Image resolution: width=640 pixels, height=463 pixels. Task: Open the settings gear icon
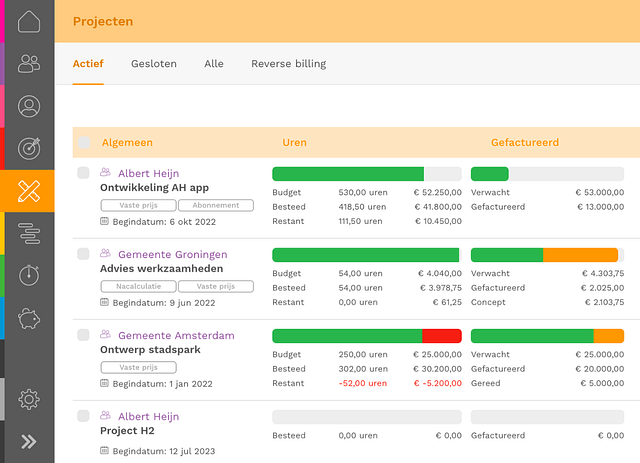pos(29,399)
